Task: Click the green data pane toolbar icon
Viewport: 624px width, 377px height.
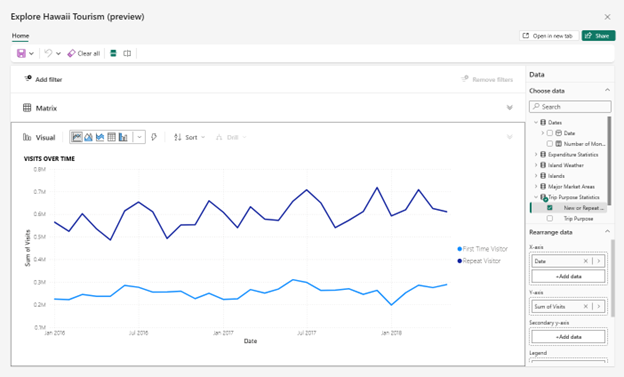Action: pyautogui.click(x=113, y=53)
